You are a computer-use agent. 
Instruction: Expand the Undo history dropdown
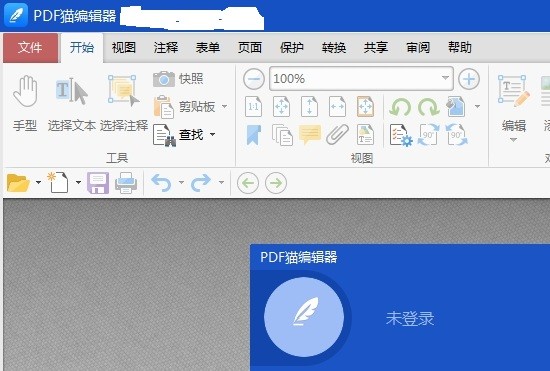click(181, 182)
